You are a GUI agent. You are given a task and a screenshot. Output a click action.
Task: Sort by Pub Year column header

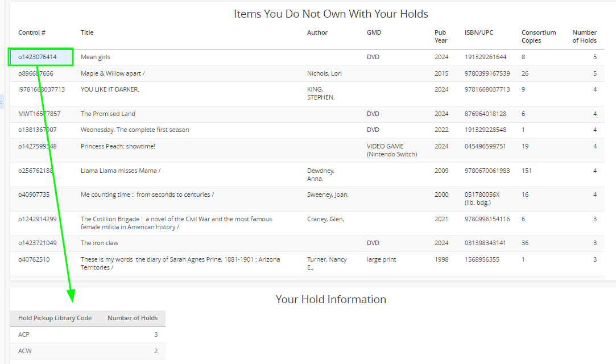(x=441, y=36)
